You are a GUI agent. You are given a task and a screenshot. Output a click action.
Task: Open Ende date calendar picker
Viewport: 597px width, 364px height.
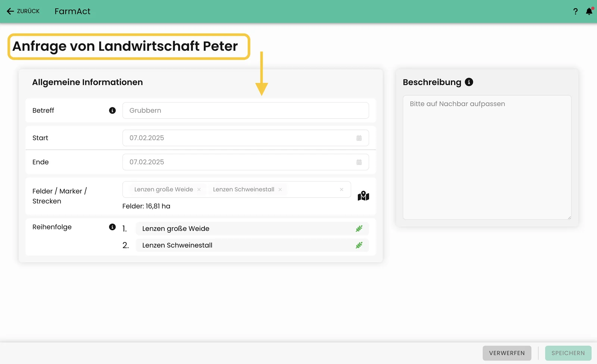tap(359, 162)
